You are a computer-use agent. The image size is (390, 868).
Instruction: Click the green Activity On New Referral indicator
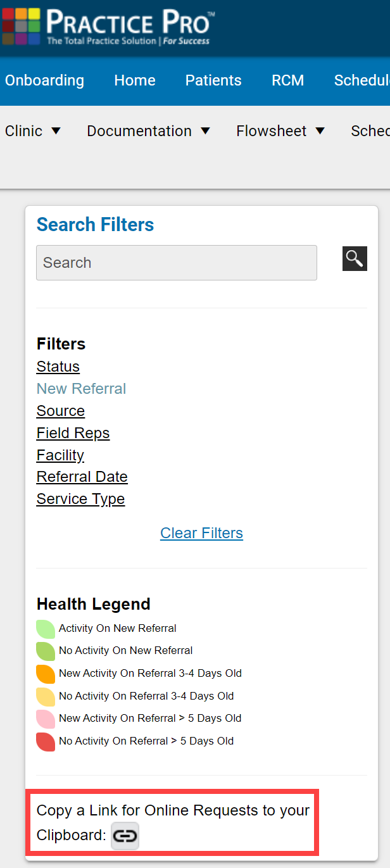(x=45, y=628)
